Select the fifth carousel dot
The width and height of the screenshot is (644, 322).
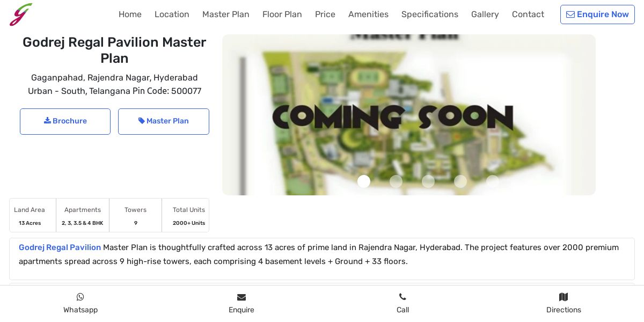click(x=493, y=181)
